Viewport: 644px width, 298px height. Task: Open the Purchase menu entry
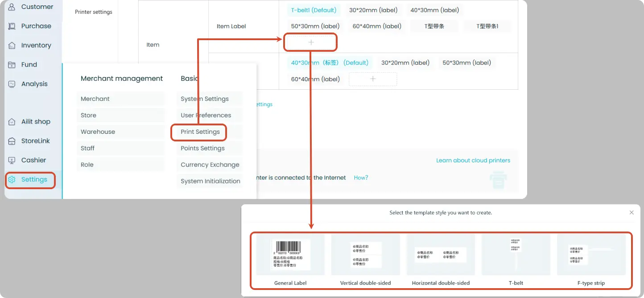(36, 26)
